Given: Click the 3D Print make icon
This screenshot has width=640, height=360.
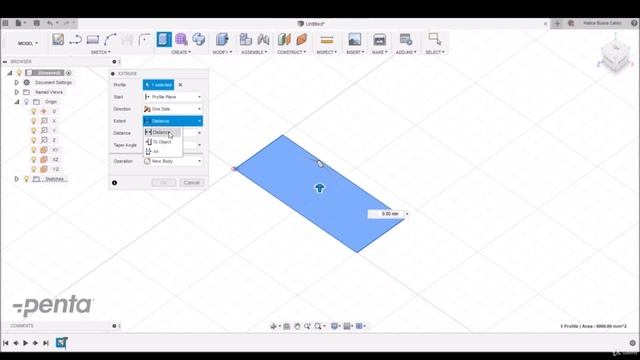Looking at the screenshot, I should pos(380,40).
